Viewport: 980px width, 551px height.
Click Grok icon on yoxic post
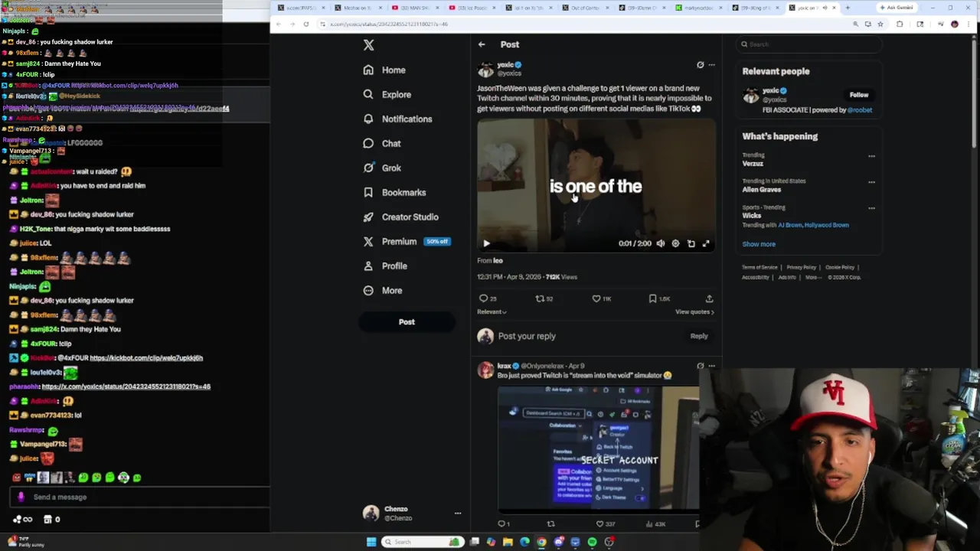700,65
